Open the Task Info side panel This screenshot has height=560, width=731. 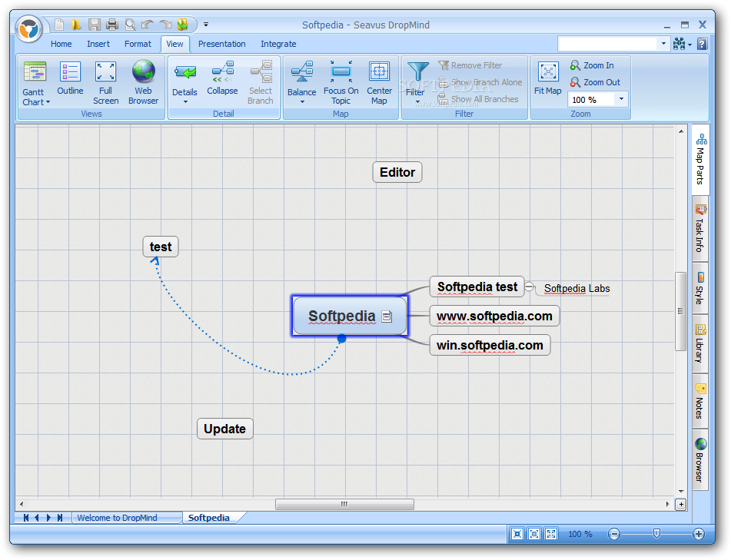tap(699, 228)
